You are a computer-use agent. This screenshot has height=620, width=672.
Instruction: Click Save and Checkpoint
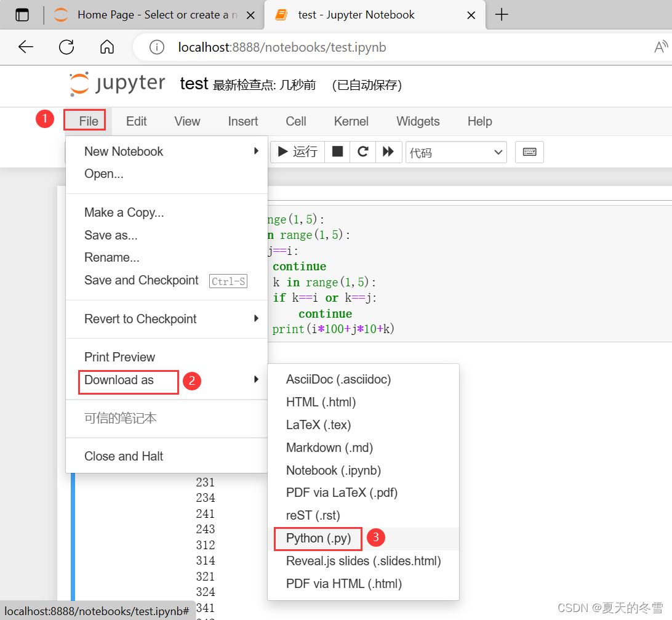(x=167, y=280)
